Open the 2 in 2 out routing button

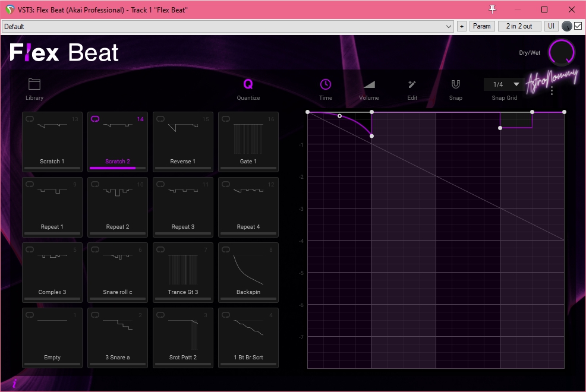pyautogui.click(x=519, y=26)
